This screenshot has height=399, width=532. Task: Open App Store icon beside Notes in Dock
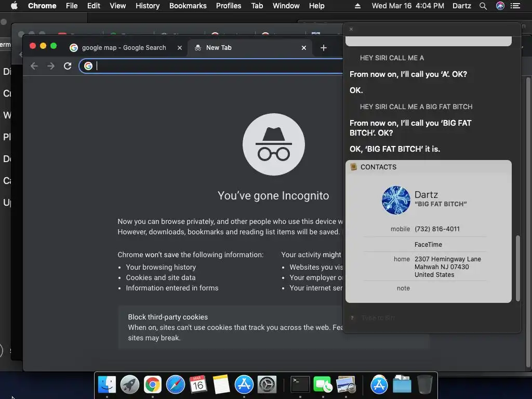[x=244, y=384]
